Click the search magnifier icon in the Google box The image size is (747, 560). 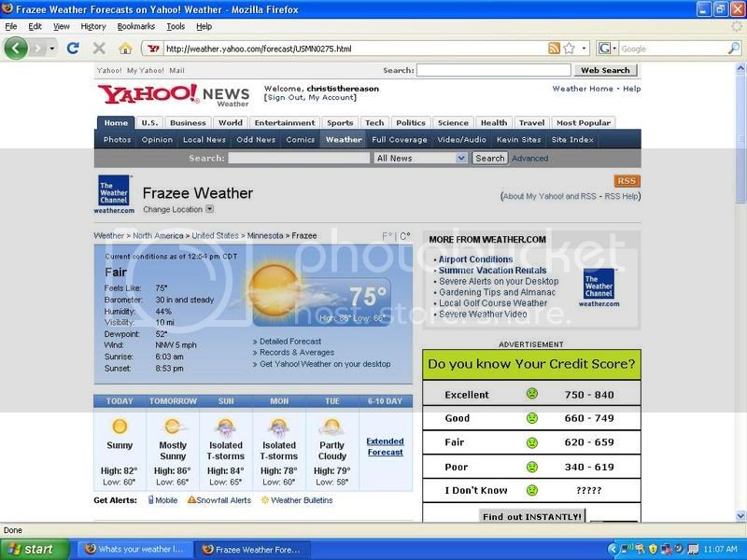point(734,49)
